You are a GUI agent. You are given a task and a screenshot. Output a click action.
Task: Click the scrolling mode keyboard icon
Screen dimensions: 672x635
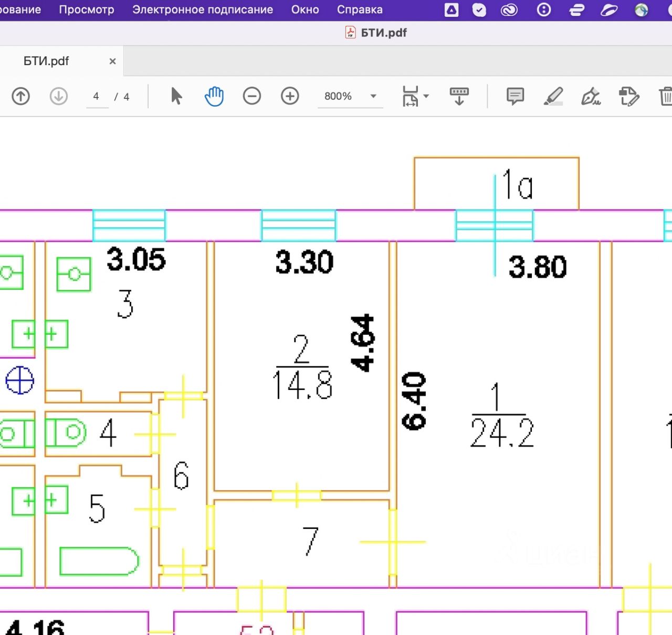pyautogui.click(x=459, y=97)
